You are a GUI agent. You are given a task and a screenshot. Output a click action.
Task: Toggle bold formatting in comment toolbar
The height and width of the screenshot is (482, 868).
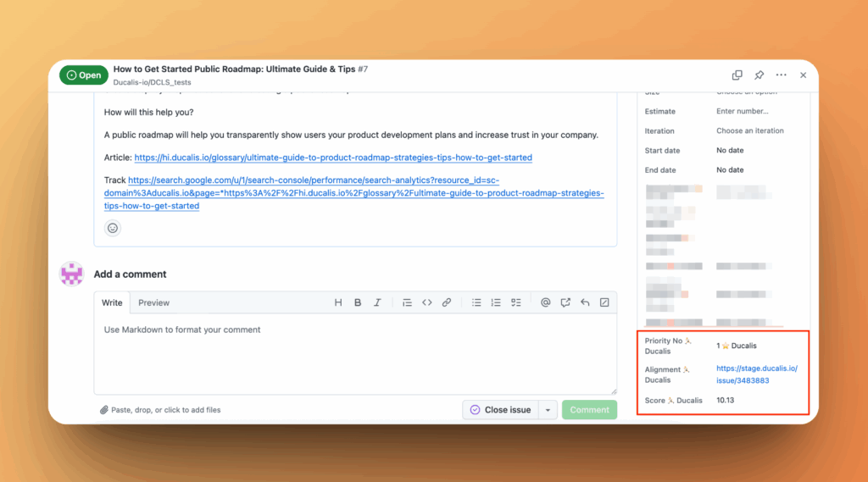(358, 302)
